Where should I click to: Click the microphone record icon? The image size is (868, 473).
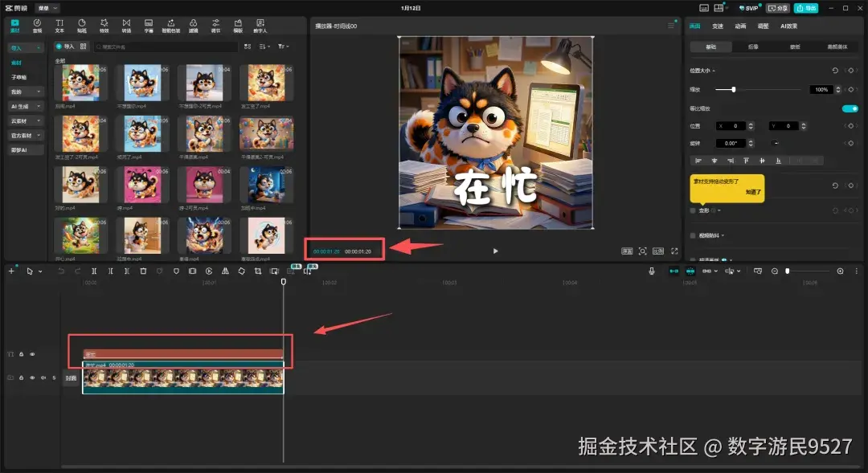pos(652,271)
